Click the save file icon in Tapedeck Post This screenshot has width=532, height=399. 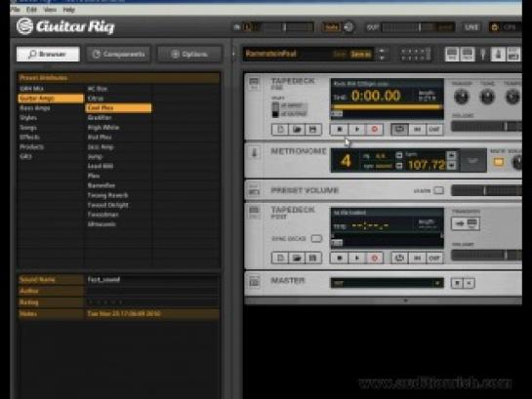312,258
